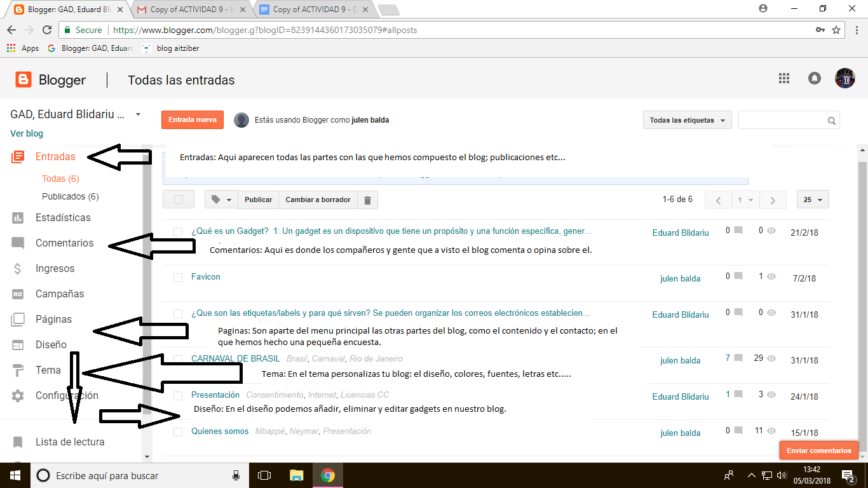Bookmark this page with star icon
868x488 pixels.
pyautogui.click(x=836, y=30)
